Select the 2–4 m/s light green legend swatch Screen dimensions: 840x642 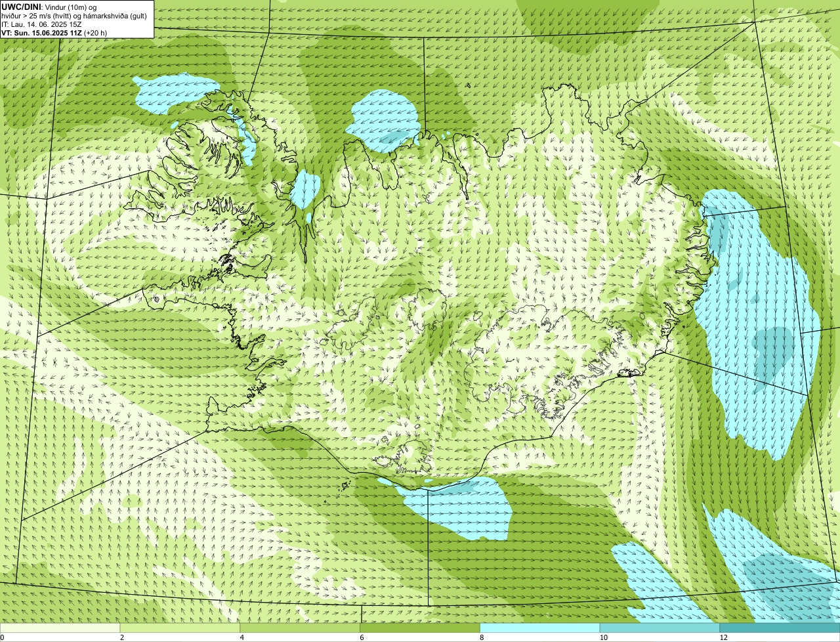180,628
